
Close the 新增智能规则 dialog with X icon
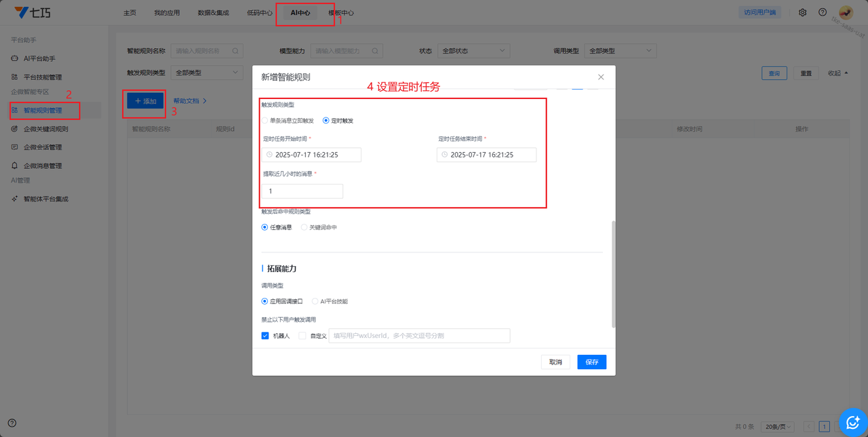[601, 77]
